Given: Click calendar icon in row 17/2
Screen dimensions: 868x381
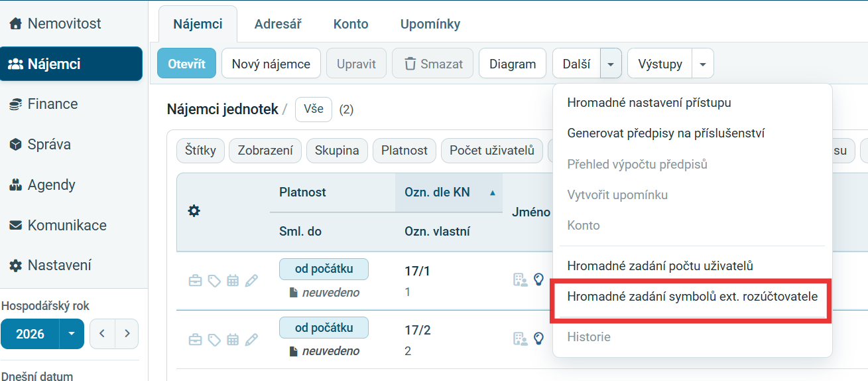Looking at the screenshot, I should pos(232,340).
